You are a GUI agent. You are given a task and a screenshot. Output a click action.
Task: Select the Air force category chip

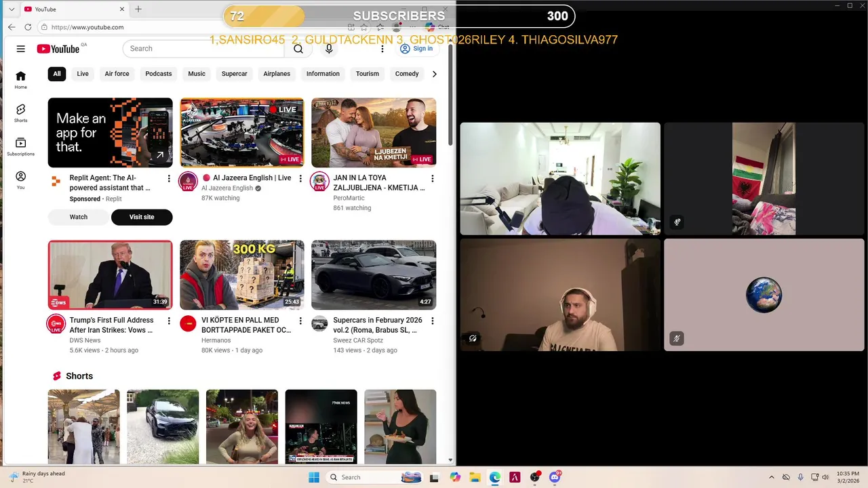coord(117,74)
